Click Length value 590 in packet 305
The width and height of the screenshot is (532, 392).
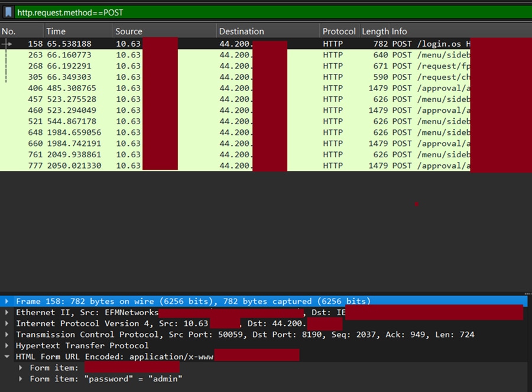(380, 77)
